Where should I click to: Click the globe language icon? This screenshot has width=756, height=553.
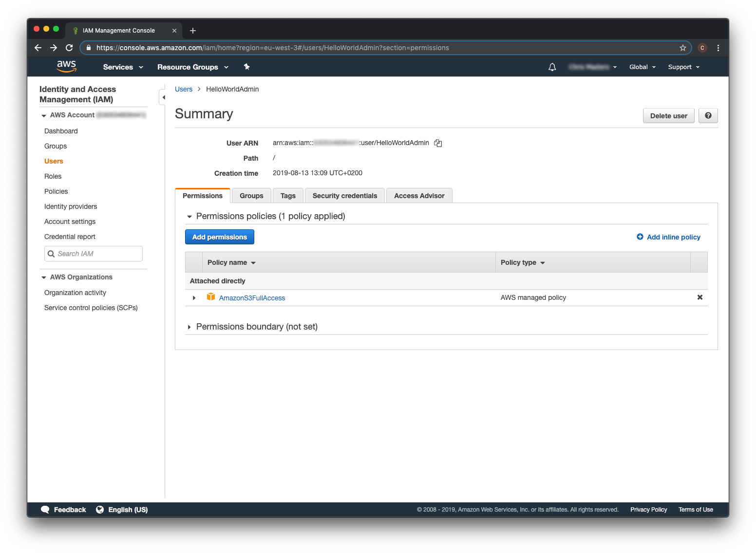pyautogui.click(x=100, y=510)
